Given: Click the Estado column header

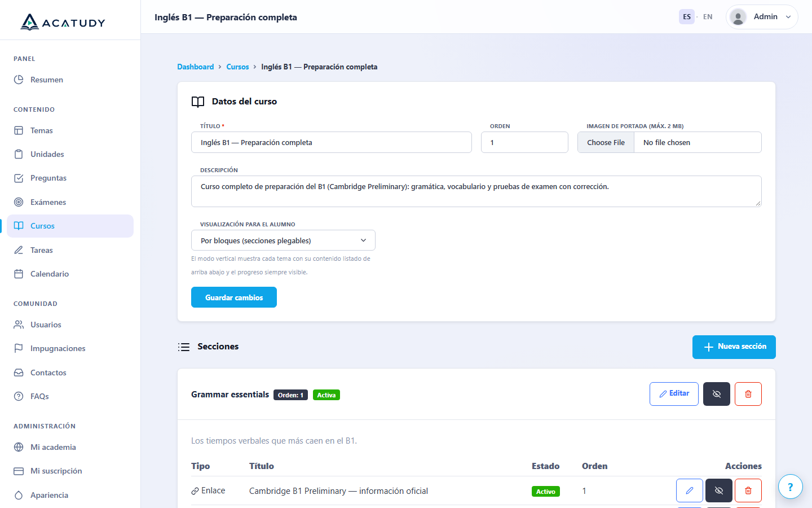Looking at the screenshot, I should (546, 466).
